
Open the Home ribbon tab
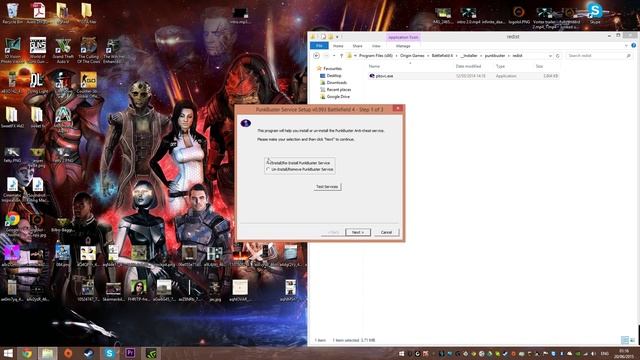tap(338, 46)
